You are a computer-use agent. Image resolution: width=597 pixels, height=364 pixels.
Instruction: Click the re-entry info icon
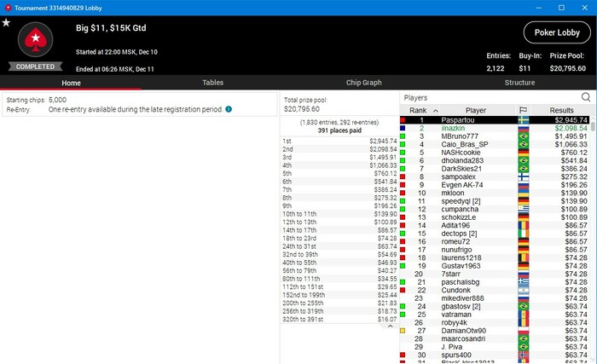229,109
